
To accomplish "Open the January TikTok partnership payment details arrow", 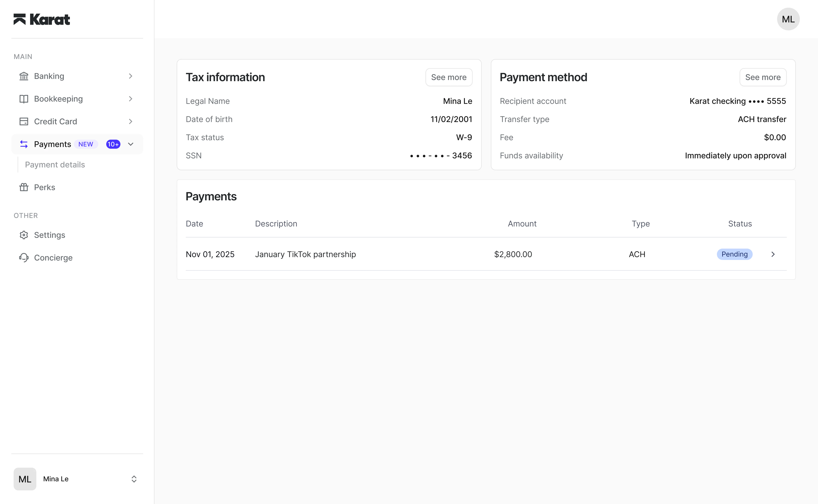I will pos(773,254).
